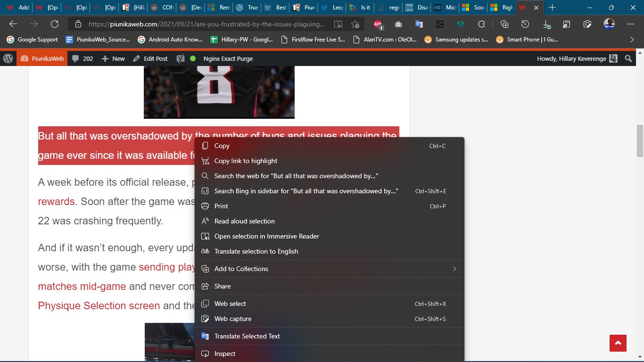Click the red scroll-to-top arrow button
This screenshot has height=362, width=644.
coord(618,343)
